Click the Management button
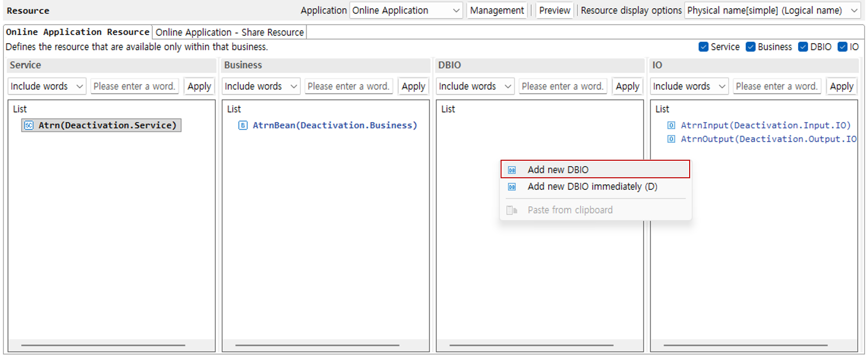The height and width of the screenshot is (356, 868). 497,10
